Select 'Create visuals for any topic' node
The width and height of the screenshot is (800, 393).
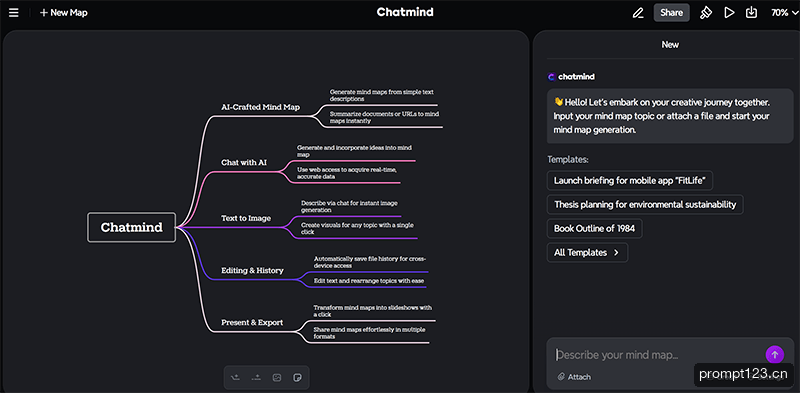coord(357,228)
